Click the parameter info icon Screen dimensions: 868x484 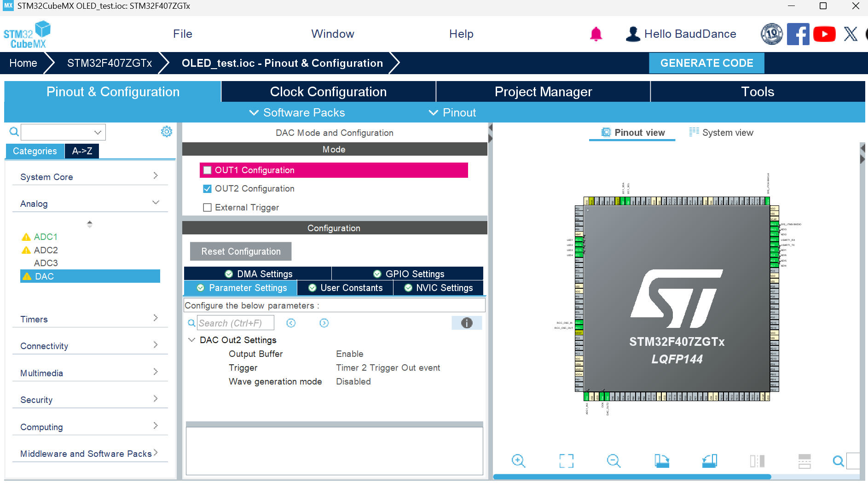[x=467, y=323]
